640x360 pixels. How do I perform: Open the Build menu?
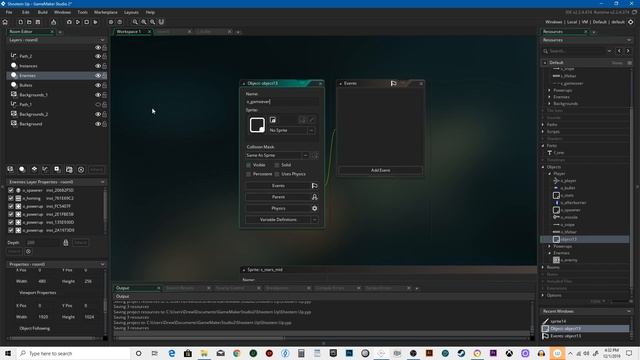click(42, 12)
